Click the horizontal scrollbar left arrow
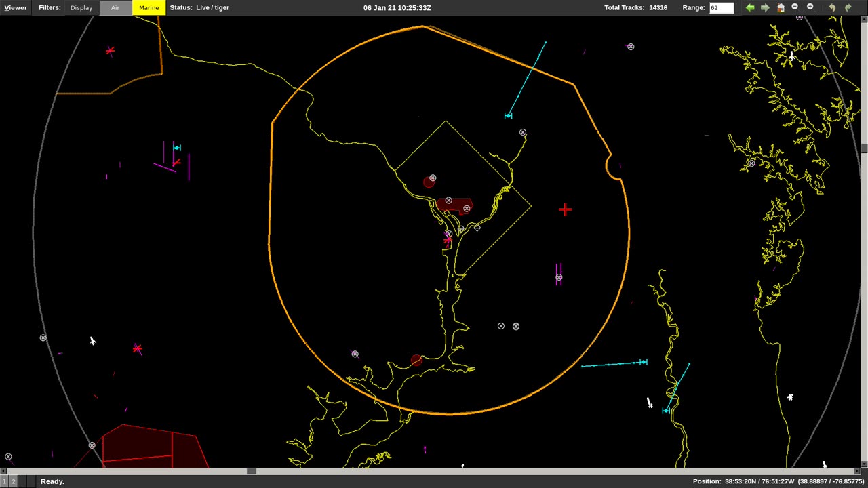Viewport: 868px width, 488px height. (x=3, y=471)
